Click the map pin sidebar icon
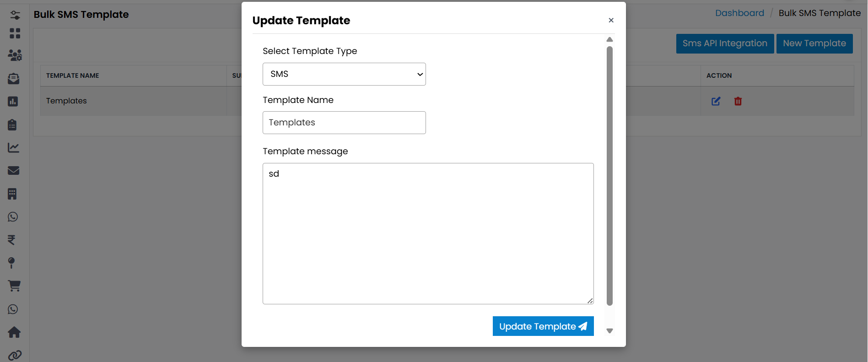Viewport: 868px width, 362px height. tap(12, 263)
